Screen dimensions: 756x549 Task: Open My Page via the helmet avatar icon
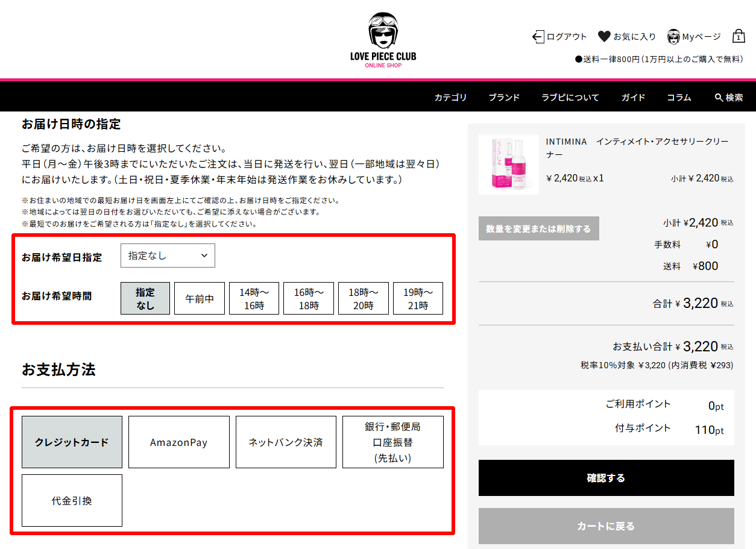point(673,37)
